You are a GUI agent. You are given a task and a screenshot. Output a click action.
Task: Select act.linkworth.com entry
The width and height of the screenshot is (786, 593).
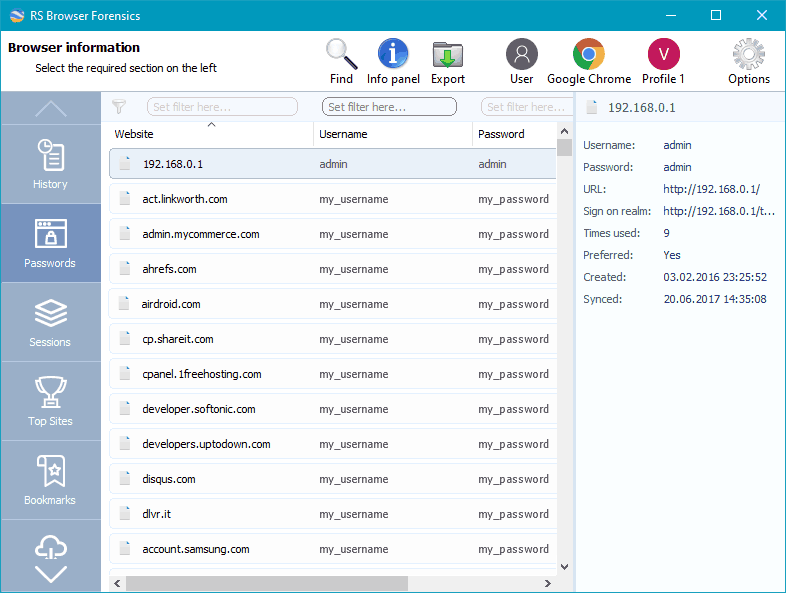click(x=333, y=199)
